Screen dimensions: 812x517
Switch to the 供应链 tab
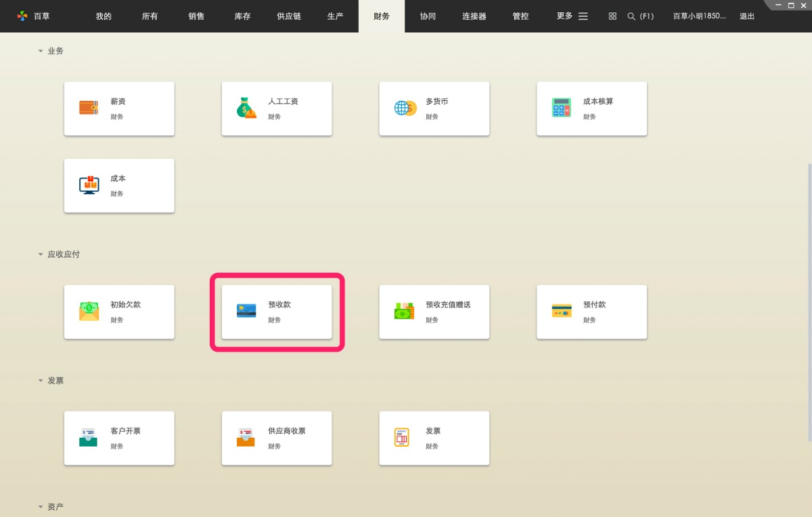[x=289, y=16]
